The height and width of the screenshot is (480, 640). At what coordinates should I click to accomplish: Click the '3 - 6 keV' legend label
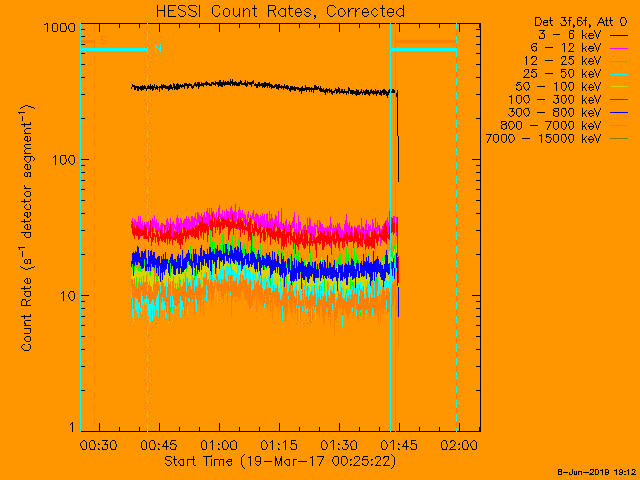(x=570, y=35)
